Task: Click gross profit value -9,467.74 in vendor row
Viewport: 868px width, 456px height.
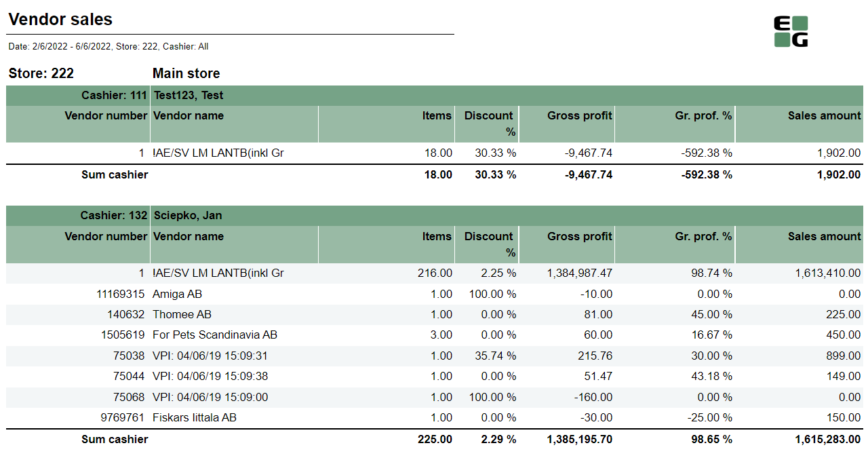Action: click(588, 153)
